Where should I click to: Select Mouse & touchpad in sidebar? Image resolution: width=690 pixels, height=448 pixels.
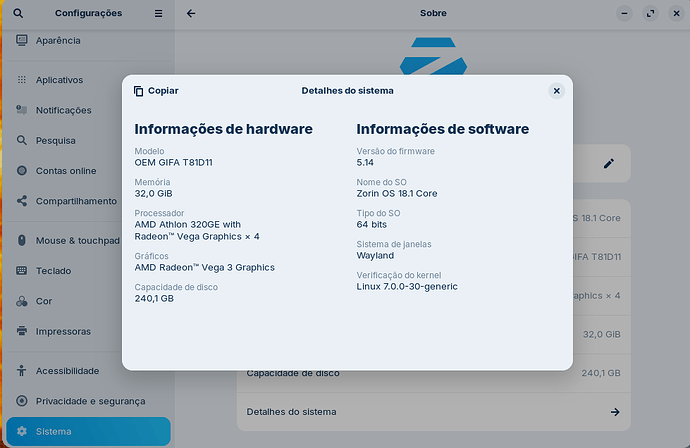coord(88,240)
